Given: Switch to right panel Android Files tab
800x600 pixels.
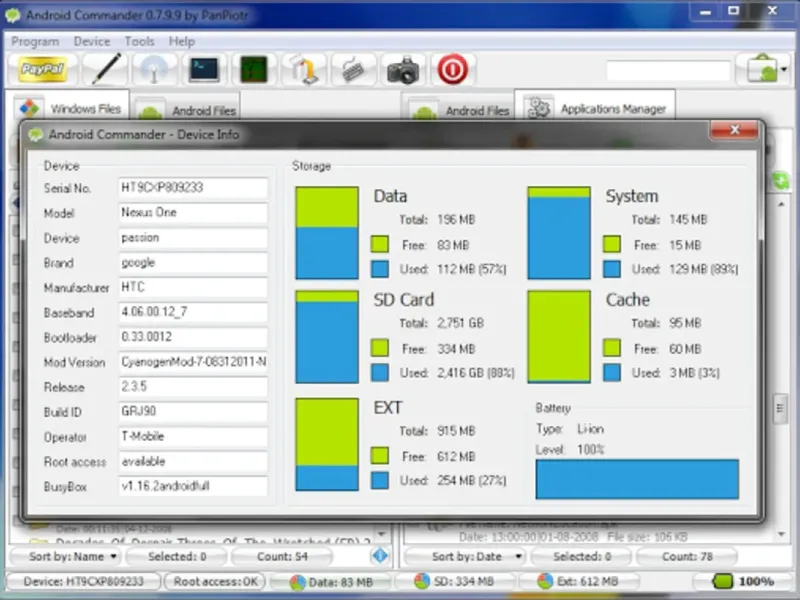Looking at the screenshot, I should click(x=458, y=108).
